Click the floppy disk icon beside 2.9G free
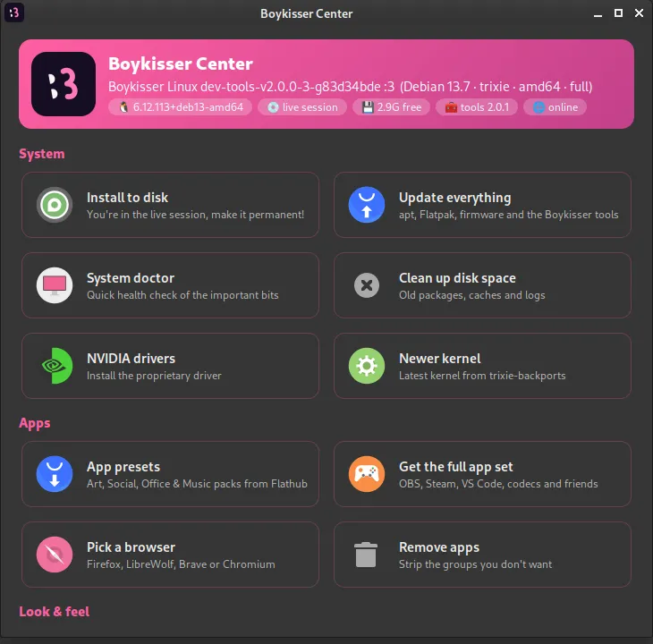The width and height of the screenshot is (653, 644). pos(368,107)
